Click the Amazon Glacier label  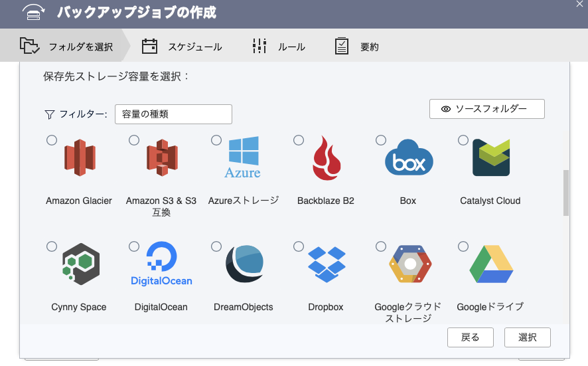[79, 201]
